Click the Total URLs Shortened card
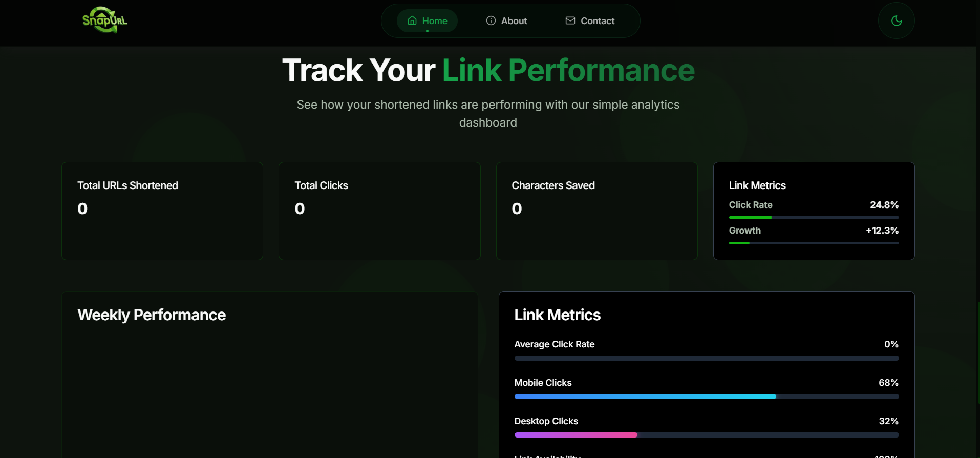 pos(162,211)
